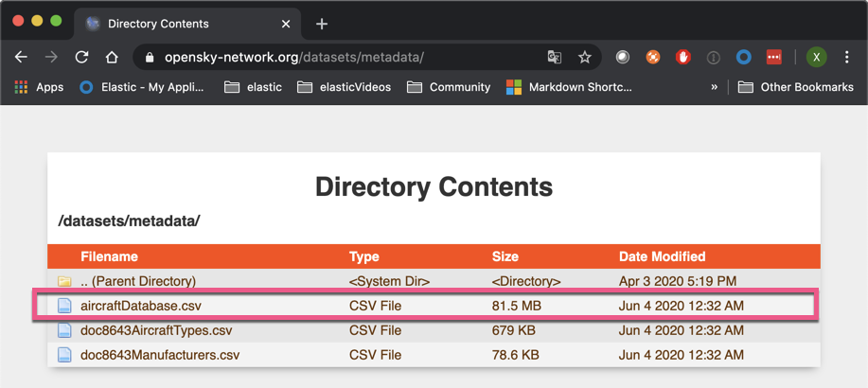Image resolution: width=868 pixels, height=388 pixels.
Task: Go to the Parent Directory
Action: click(138, 281)
